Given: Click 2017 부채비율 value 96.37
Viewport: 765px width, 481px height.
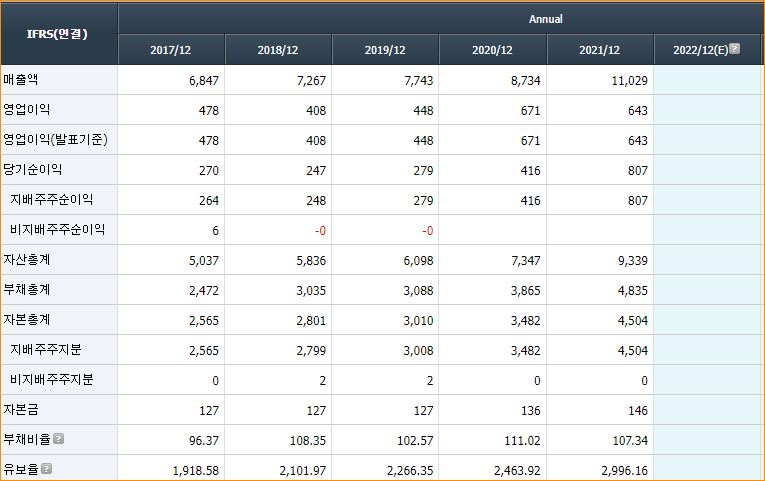Looking at the screenshot, I should (204, 441).
